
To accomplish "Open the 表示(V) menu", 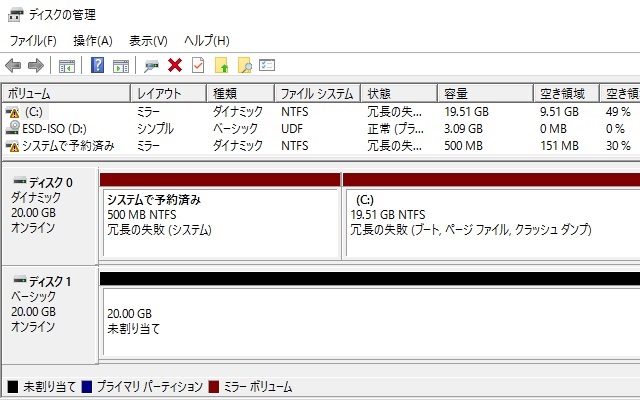I will click(x=148, y=41).
